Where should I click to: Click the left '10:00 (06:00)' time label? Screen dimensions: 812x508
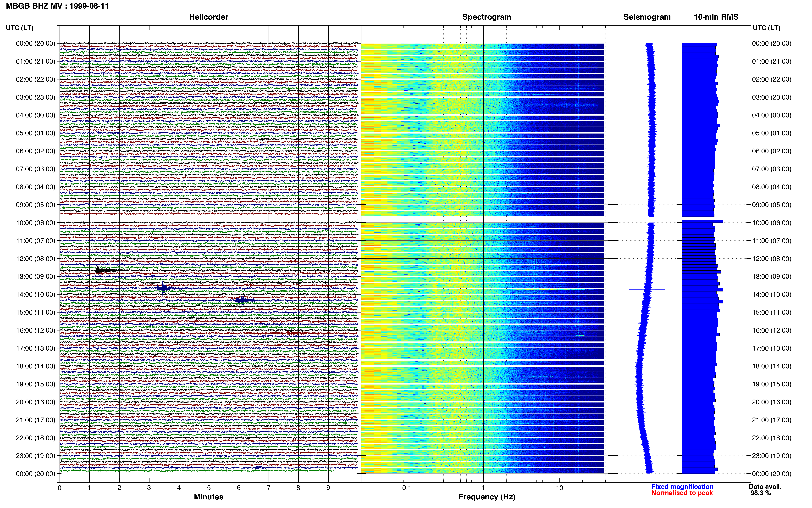(x=36, y=223)
